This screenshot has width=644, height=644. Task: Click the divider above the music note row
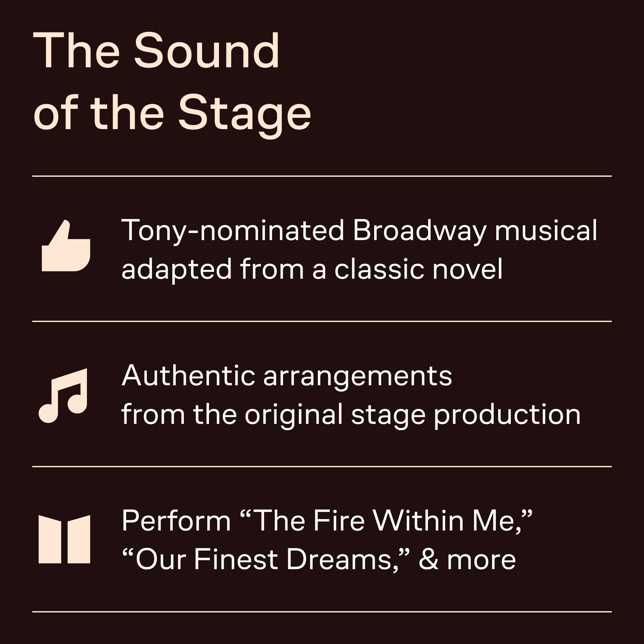tap(322, 321)
